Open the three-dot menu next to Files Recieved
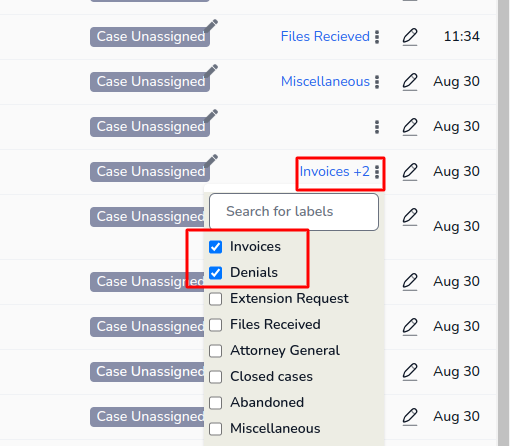 [377, 37]
